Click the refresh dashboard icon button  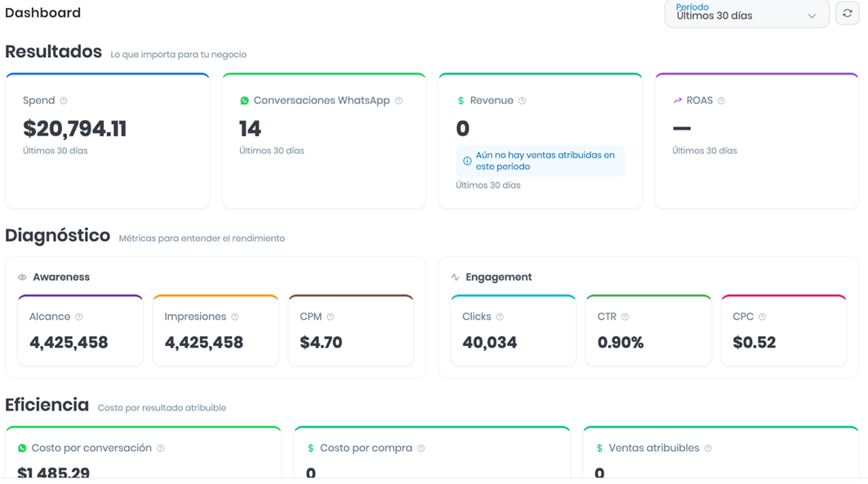click(x=847, y=13)
